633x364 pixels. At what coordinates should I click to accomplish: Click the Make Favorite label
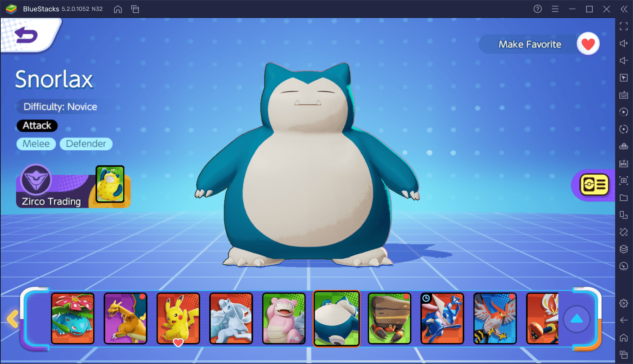[x=530, y=44]
